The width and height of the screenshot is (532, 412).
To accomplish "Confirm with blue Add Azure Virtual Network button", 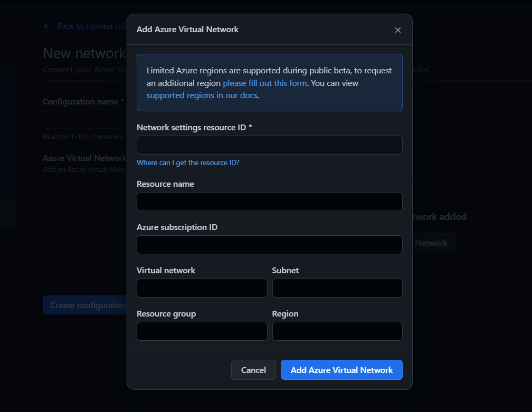I will click(x=341, y=370).
